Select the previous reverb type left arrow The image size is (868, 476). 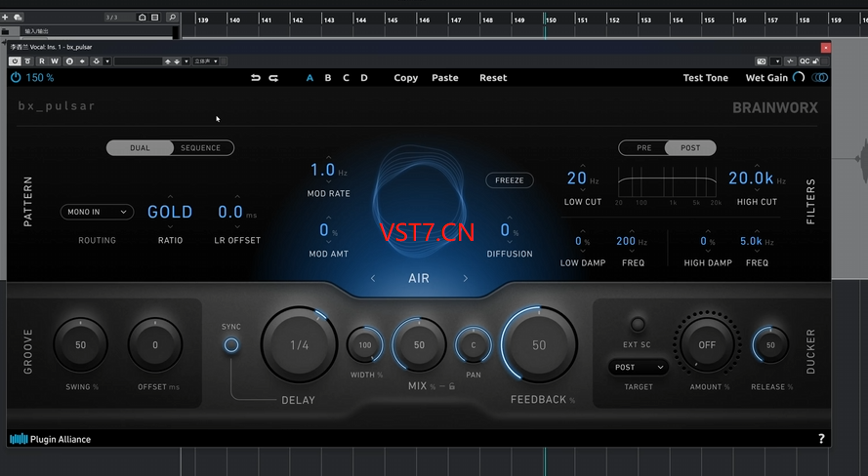click(x=373, y=278)
